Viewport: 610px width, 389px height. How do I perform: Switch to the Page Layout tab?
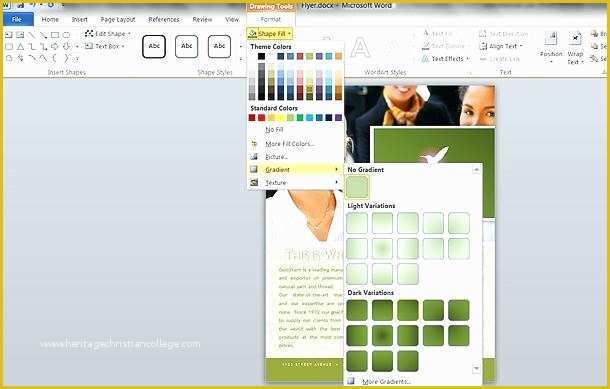click(x=118, y=19)
